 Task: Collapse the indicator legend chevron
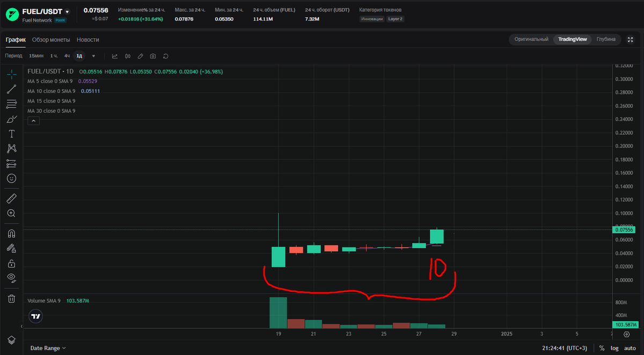[33, 121]
